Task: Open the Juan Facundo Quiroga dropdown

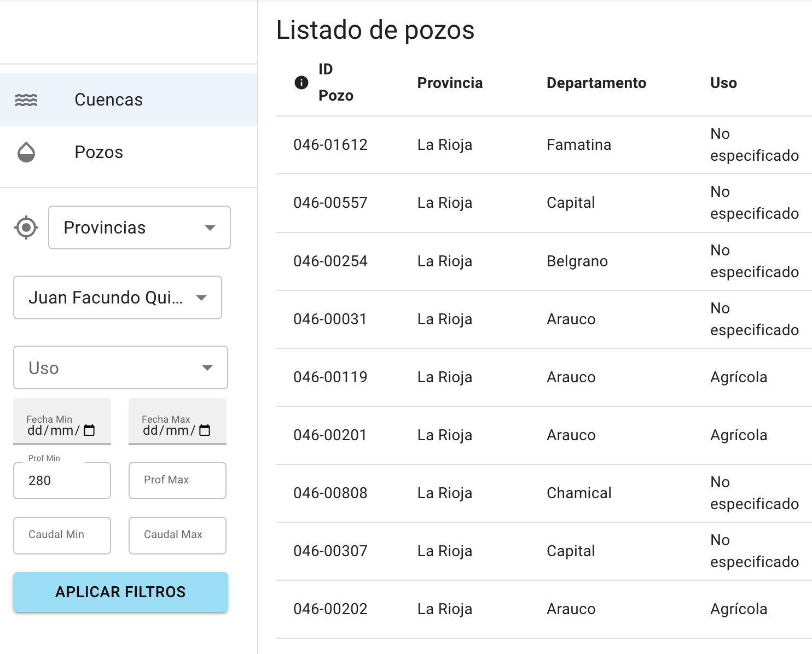Action: pyautogui.click(x=118, y=297)
